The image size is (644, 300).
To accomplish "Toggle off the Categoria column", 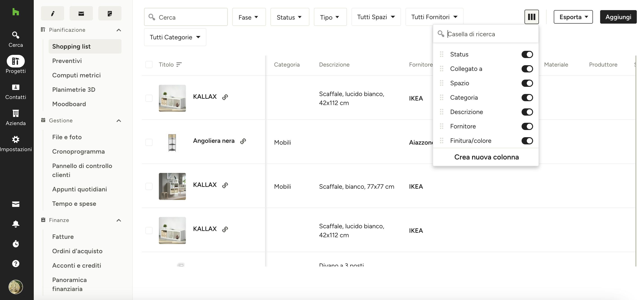I will tap(527, 97).
